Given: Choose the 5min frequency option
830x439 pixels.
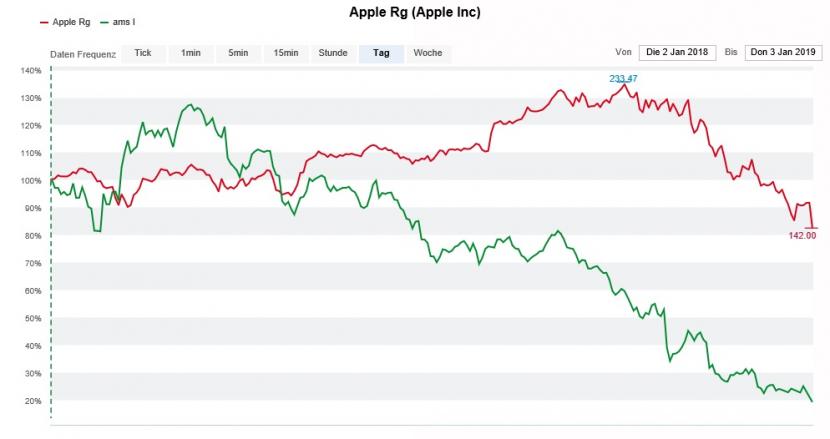Looking at the screenshot, I should click(x=238, y=53).
